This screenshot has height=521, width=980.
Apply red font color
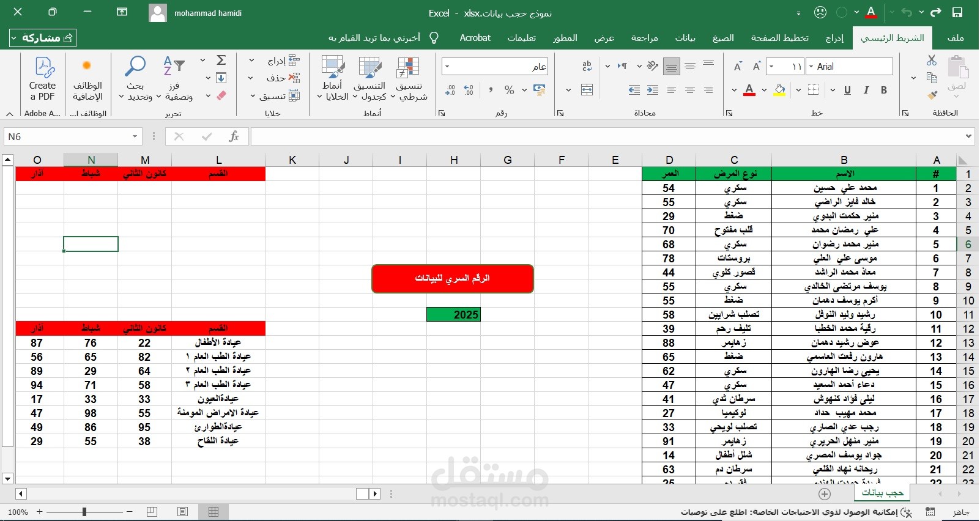749,90
